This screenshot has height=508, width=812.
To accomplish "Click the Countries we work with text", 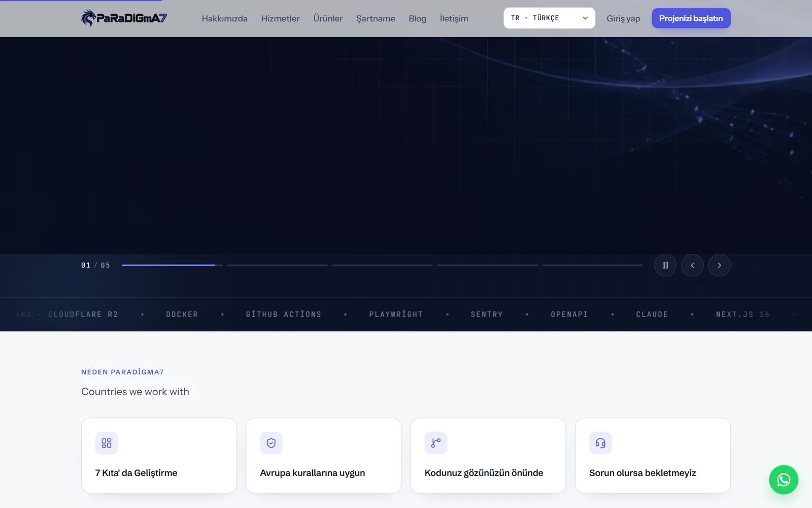I will (x=135, y=392).
